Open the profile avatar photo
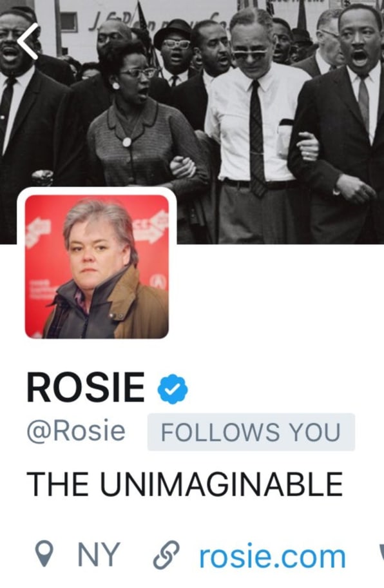 pos(97,267)
